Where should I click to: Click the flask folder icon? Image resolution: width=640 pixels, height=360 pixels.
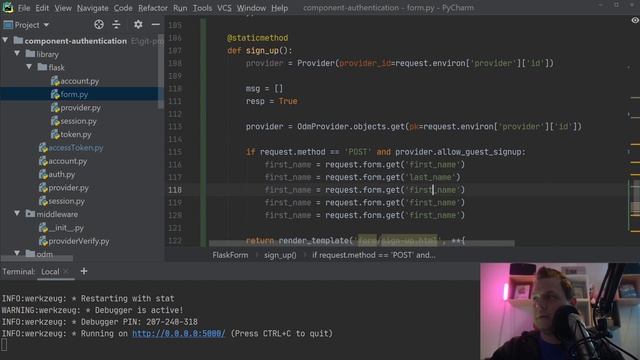coord(42,67)
